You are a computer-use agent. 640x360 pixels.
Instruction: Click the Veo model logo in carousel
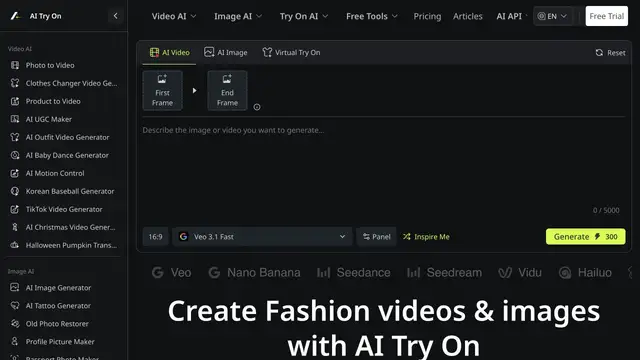(x=171, y=273)
